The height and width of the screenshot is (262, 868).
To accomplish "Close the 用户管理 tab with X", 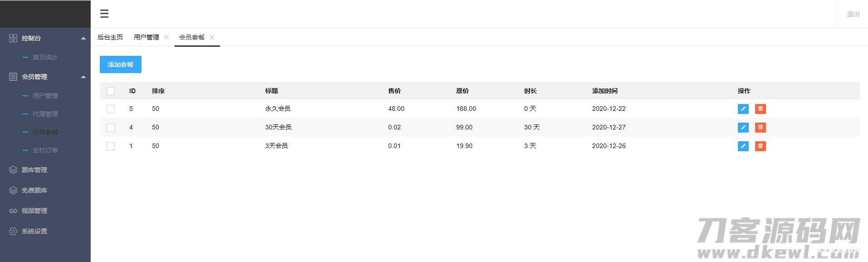I will (166, 37).
